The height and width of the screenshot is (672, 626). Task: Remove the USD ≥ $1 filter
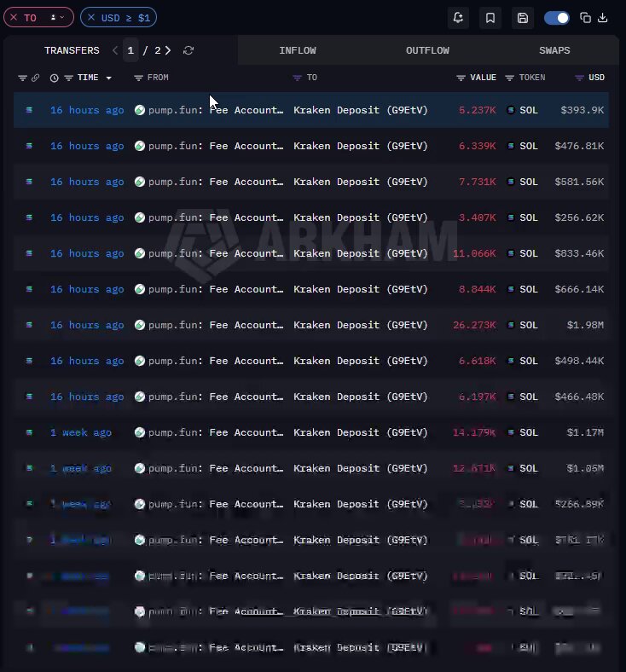point(91,18)
